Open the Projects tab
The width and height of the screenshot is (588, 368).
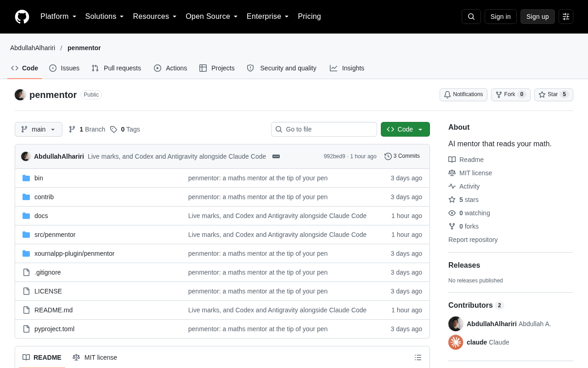coord(217,68)
